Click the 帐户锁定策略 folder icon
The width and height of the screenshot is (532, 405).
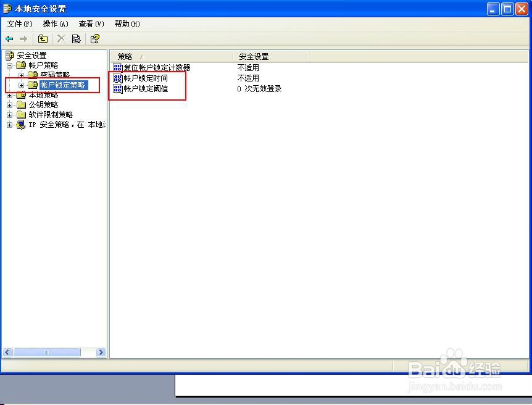33,85
